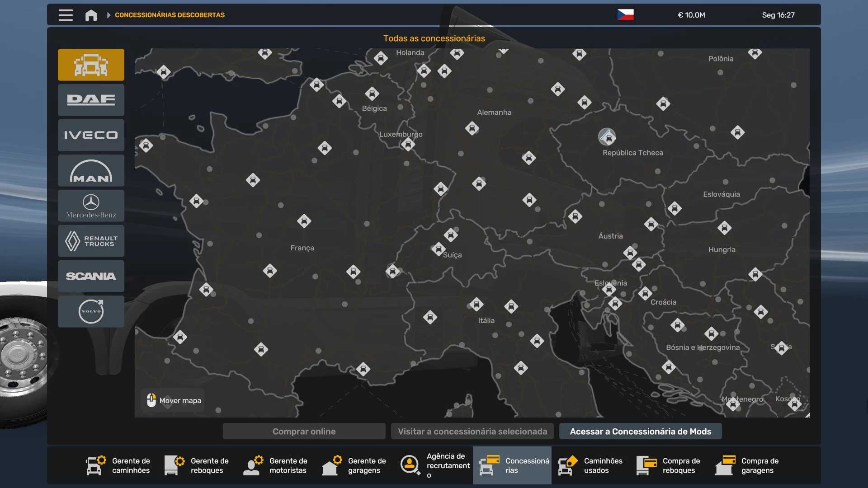
Task: Select the Mercedes-Benz brand filter
Action: (x=91, y=206)
